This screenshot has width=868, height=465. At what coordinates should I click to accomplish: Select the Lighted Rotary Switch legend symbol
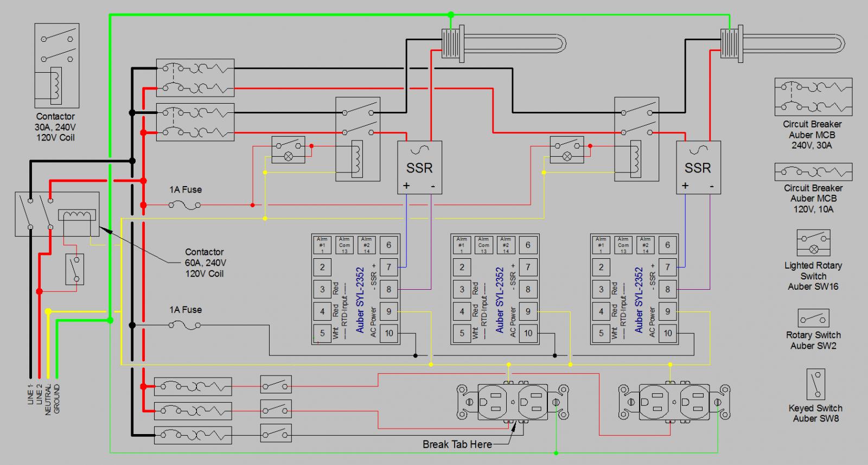[813, 243]
